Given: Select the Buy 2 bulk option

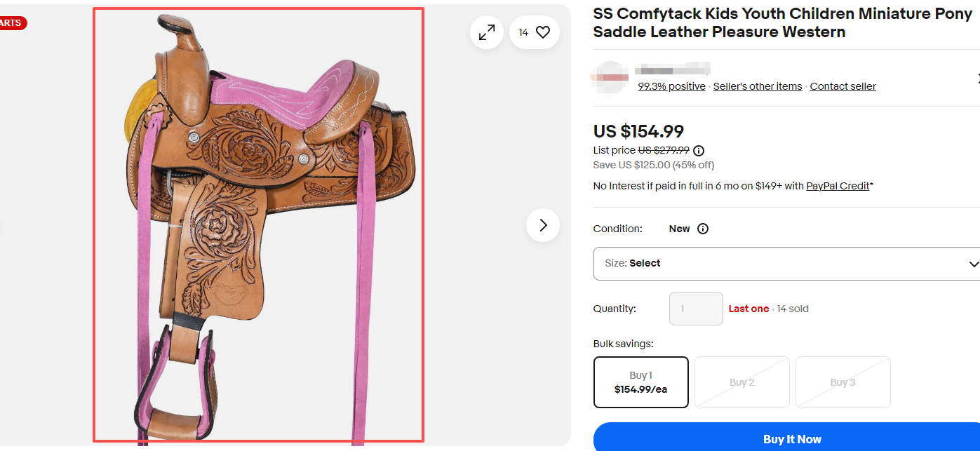Looking at the screenshot, I should (x=741, y=382).
